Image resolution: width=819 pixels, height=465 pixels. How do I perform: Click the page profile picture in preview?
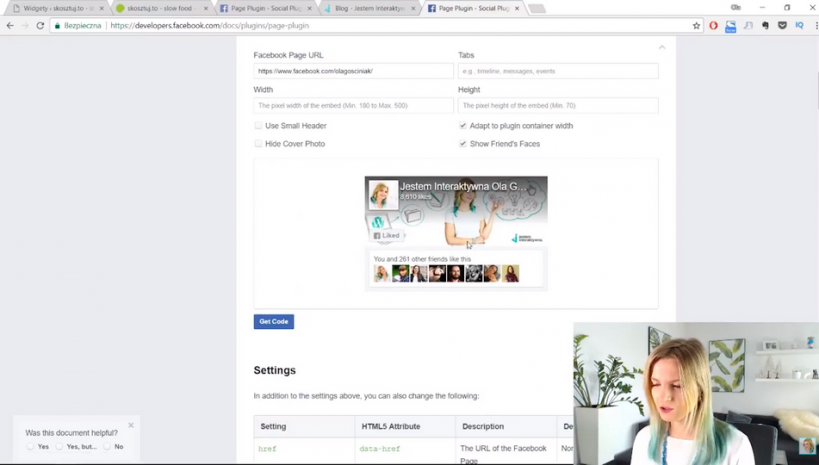pyautogui.click(x=383, y=195)
